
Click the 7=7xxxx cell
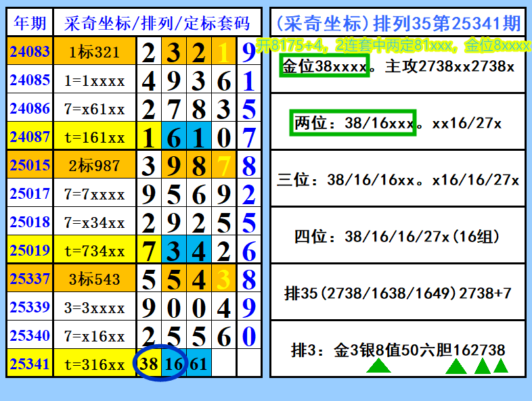(x=95, y=193)
